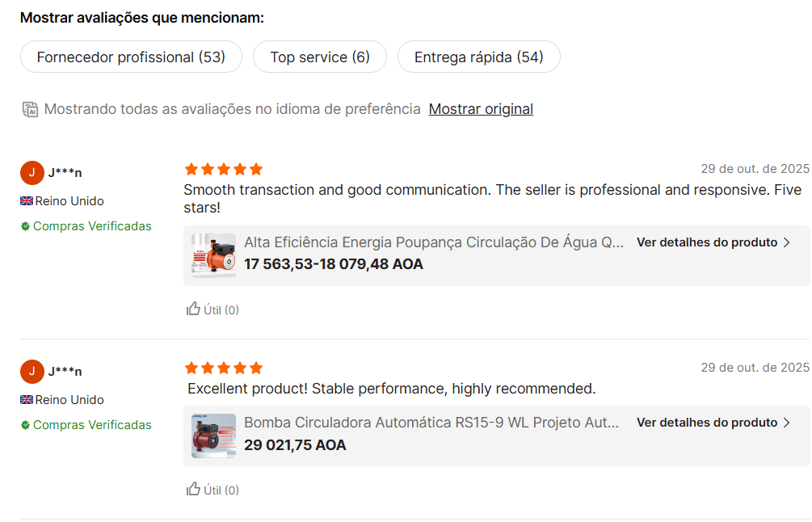The image size is (812, 522).
Task: Click five-star rating on first review
Action: click(224, 169)
